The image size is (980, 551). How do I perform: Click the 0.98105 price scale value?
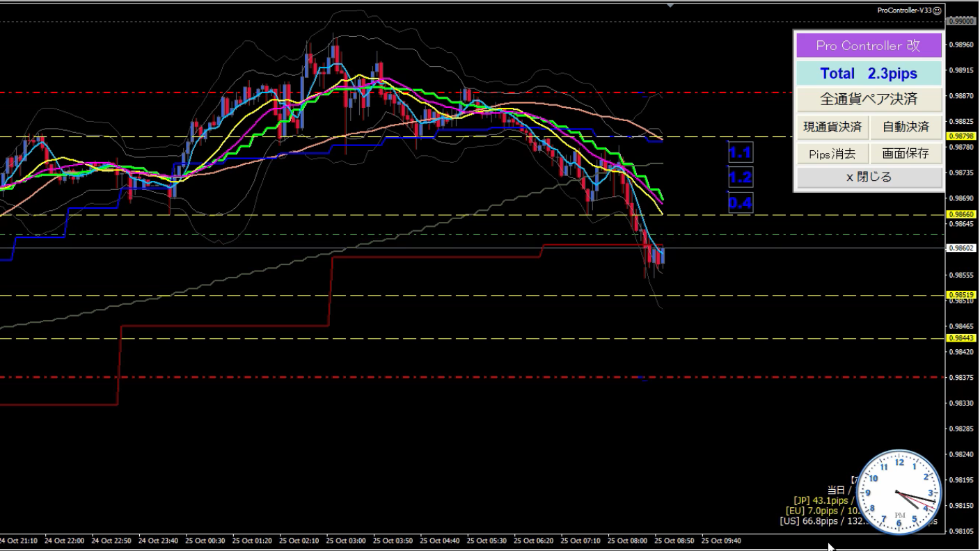tap(961, 532)
